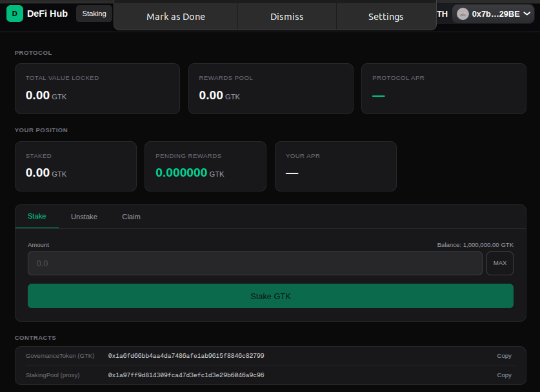The image size is (540, 392).
Task: Choose Mark as Done in popup
Action: pyautogui.click(x=175, y=17)
